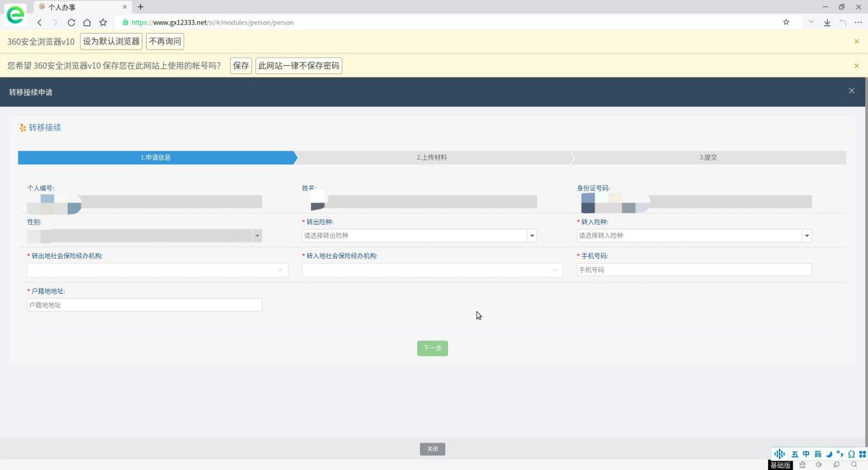Toggle the moon icon in the IME toolbar
868x470 pixels.
click(828, 454)
